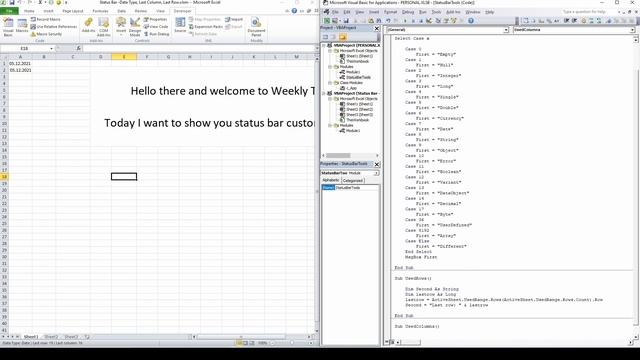Image resolution: width=640 pixels, height=360 pixels.
Task: Collapse Class Modules folder in project tree
Action: point(330,83)
